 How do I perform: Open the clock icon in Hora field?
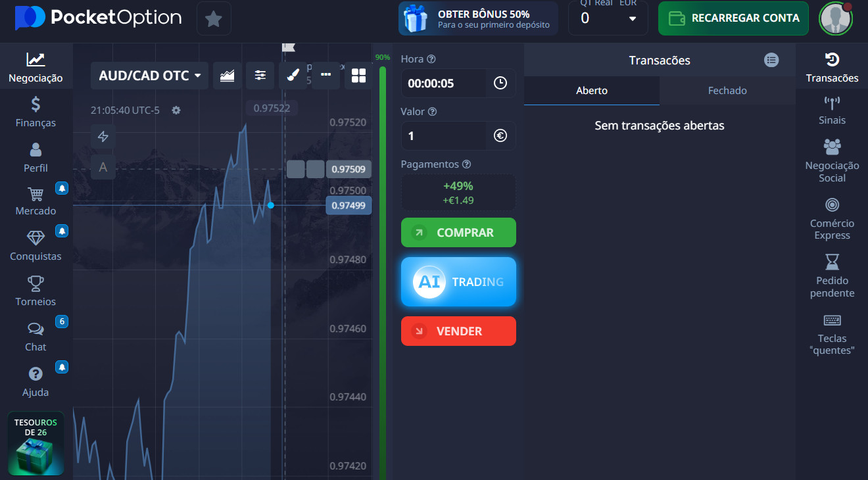[500, 84]
